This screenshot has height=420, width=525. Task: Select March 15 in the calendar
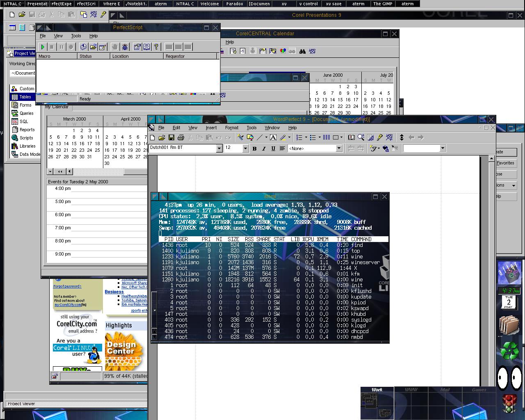click(74, 144)
